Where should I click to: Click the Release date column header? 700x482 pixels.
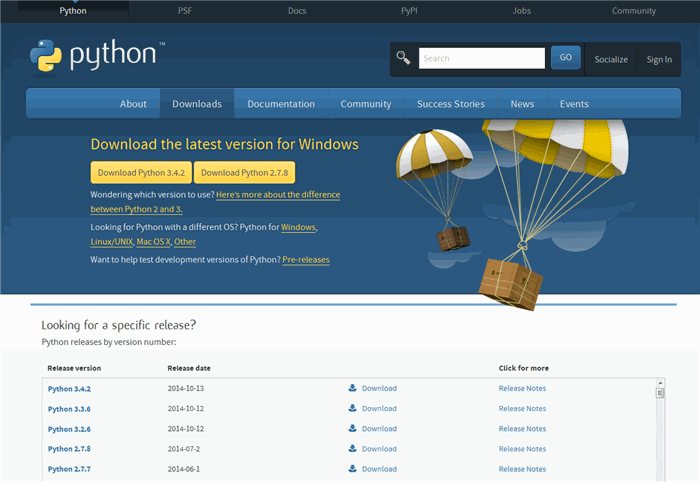coord(189,368)
